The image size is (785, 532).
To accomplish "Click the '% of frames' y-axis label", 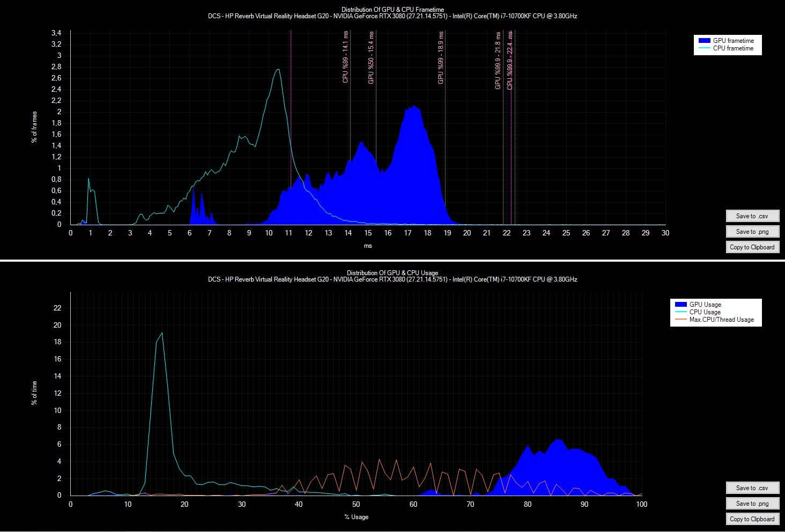I will [34, 127].
